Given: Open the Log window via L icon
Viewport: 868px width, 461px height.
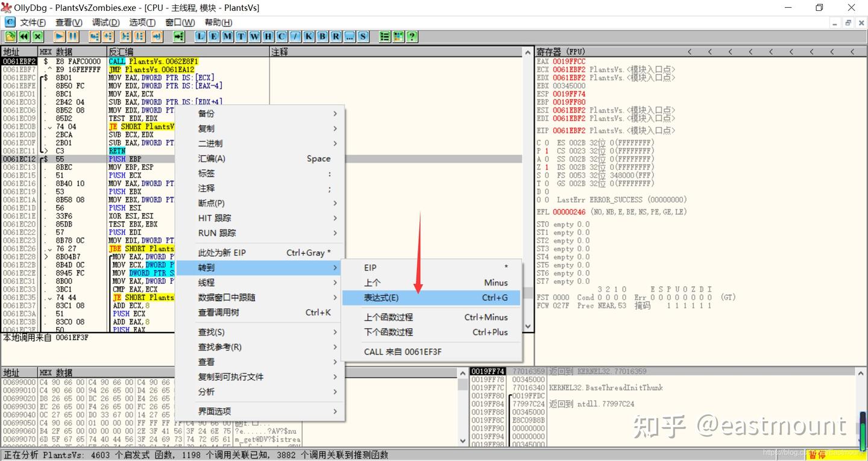Looking at the screenshot, I should (x=199, y=36).
